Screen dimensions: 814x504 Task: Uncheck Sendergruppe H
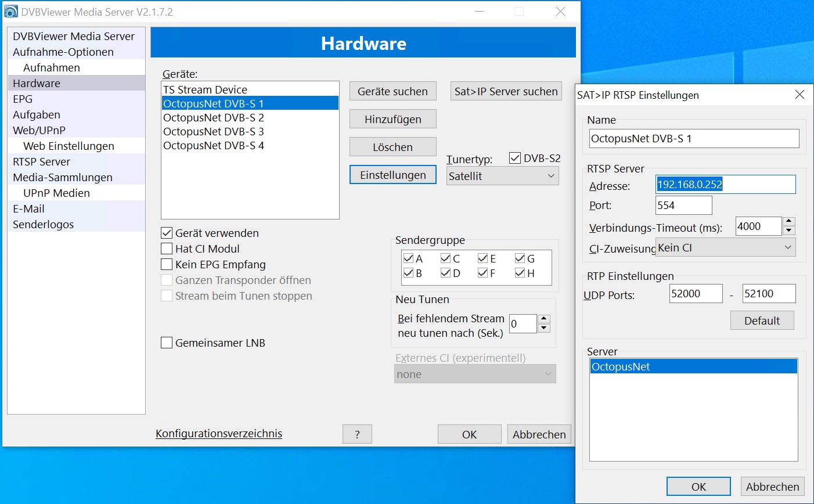coord(520,273)
